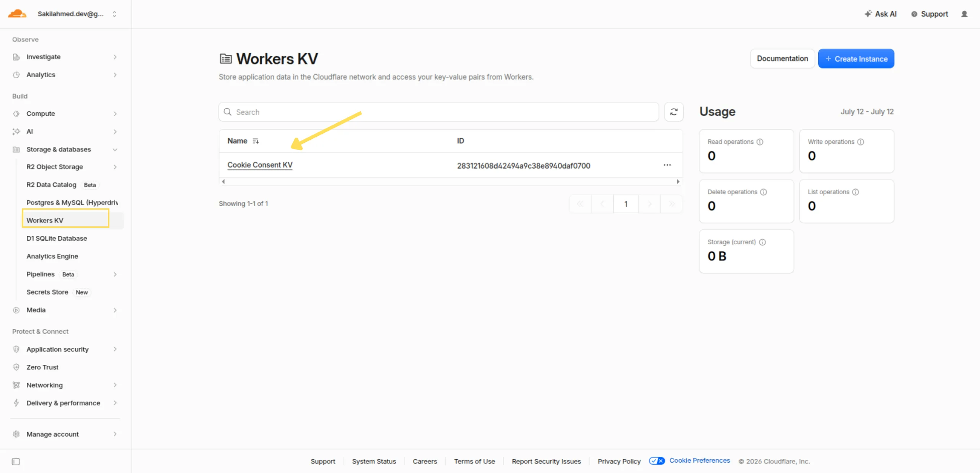Screen dimensions: 980x473
Task: Click the Analytics sidebar icon
Action: pos(16,75)
